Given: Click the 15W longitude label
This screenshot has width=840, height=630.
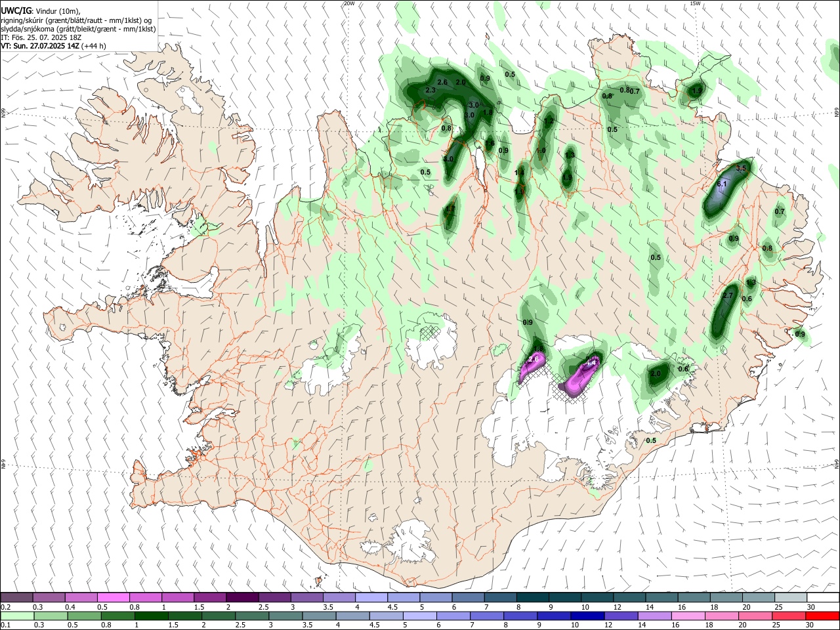Looking at the screenshot, I should tap(695, 3).
